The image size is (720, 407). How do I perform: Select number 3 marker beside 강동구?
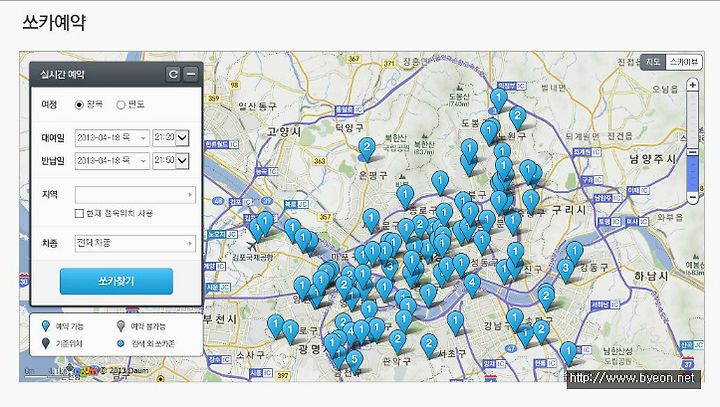point(565,270)
